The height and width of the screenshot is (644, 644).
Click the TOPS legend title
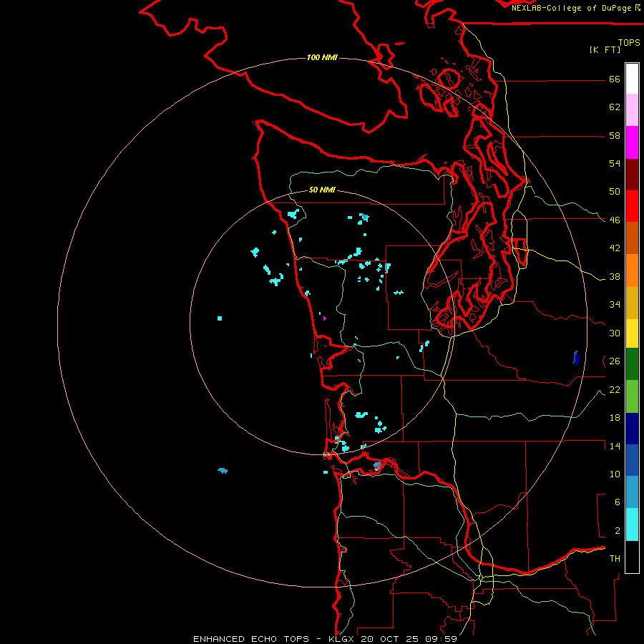coord(629,42)
